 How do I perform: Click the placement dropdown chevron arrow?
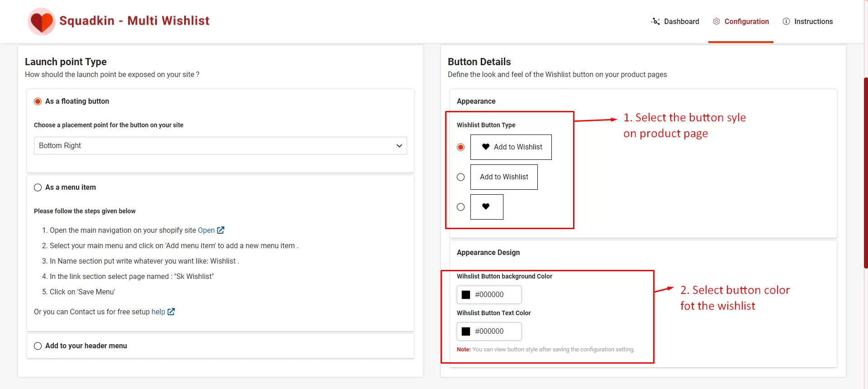click(x=399, y=145)
